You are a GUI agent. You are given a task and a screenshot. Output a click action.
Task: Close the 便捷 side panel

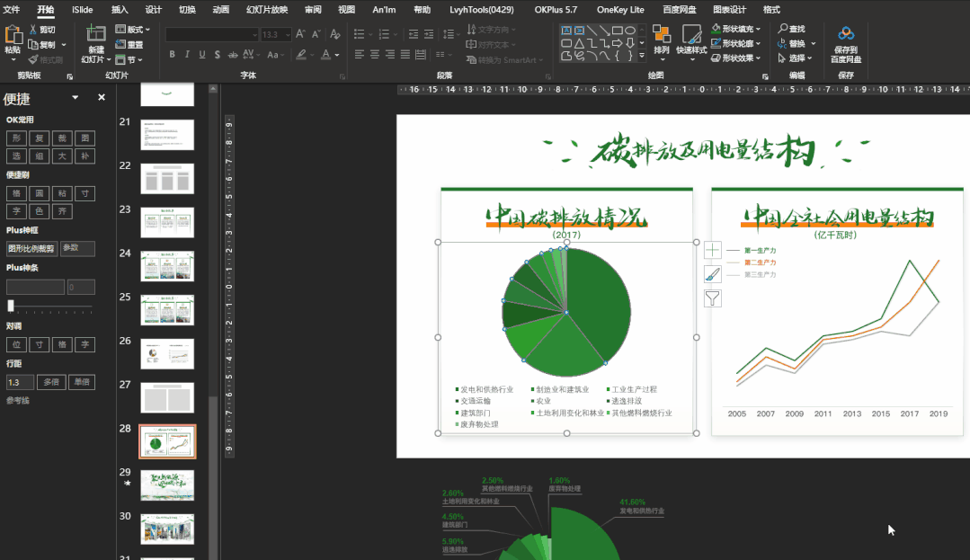[x=102, y=97]
